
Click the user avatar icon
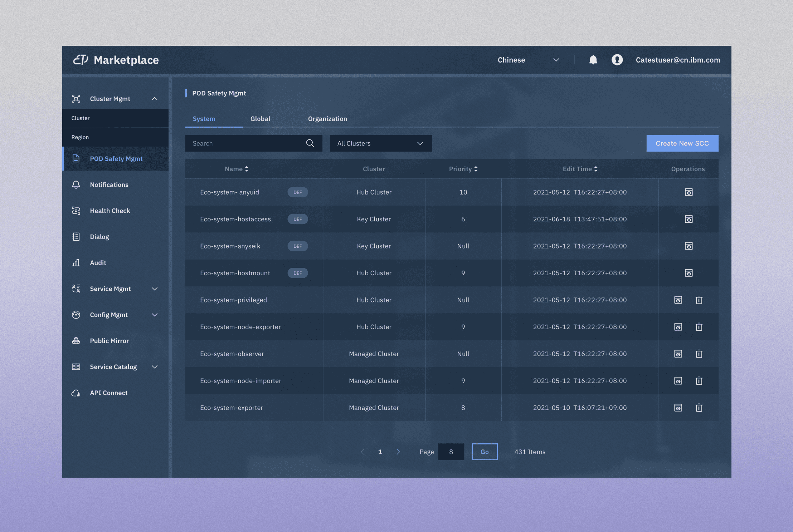coord(617,60)
